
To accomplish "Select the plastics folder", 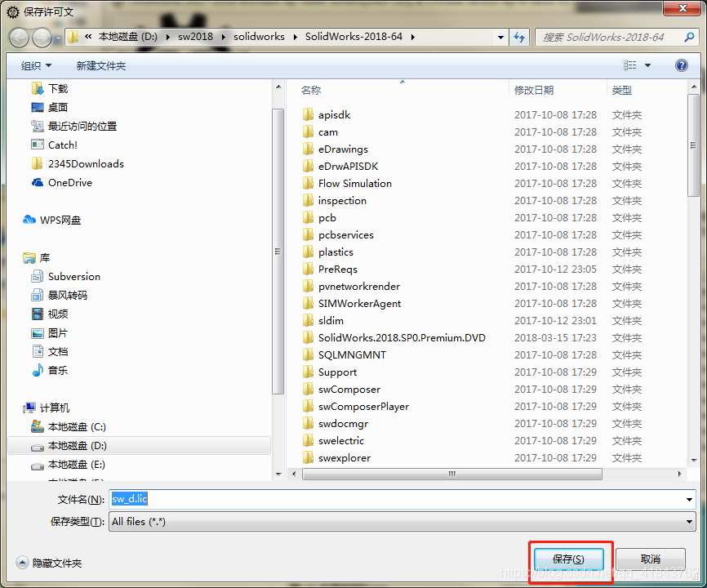I will 328,252.
